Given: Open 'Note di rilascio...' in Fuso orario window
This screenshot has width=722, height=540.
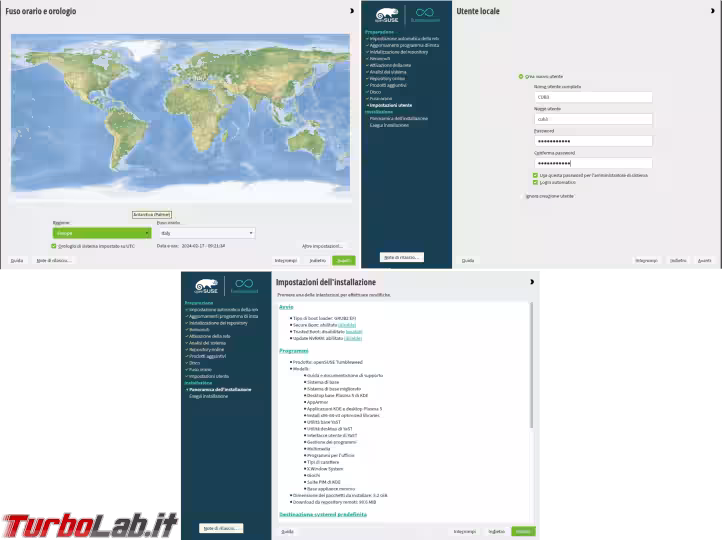Looking at the screenshot, I should tap(54, 261).
